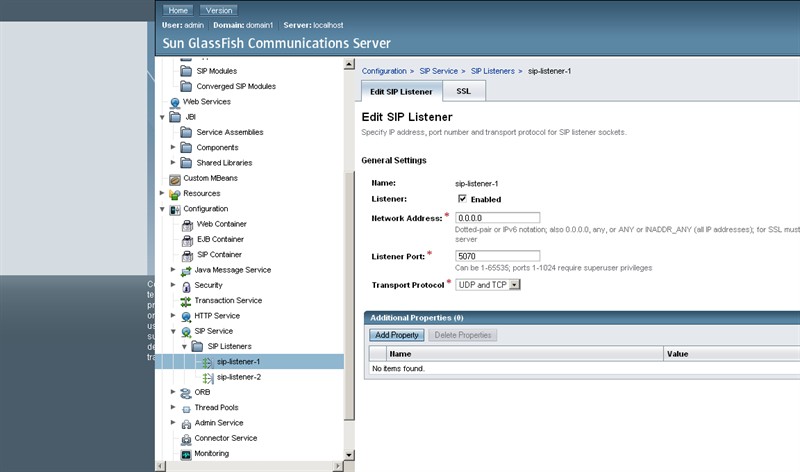Click the SIP Modules folder icon
800x472 pixels.
coord(186,71)
